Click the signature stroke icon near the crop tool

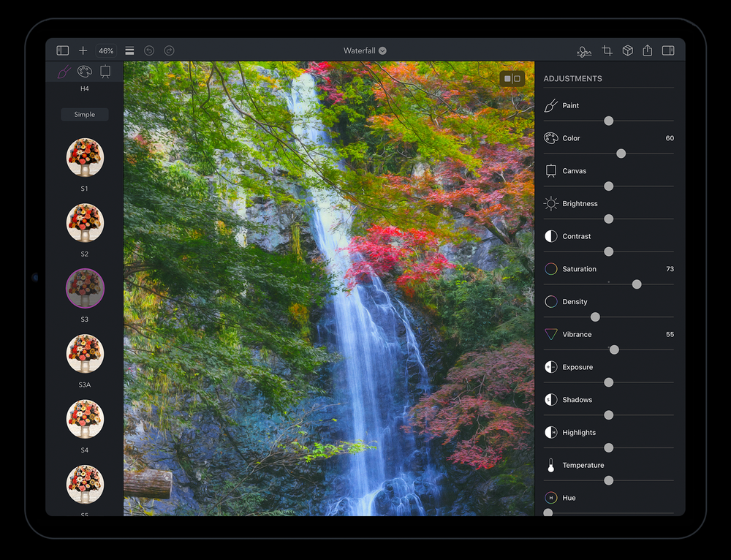(x=583, y=50)
